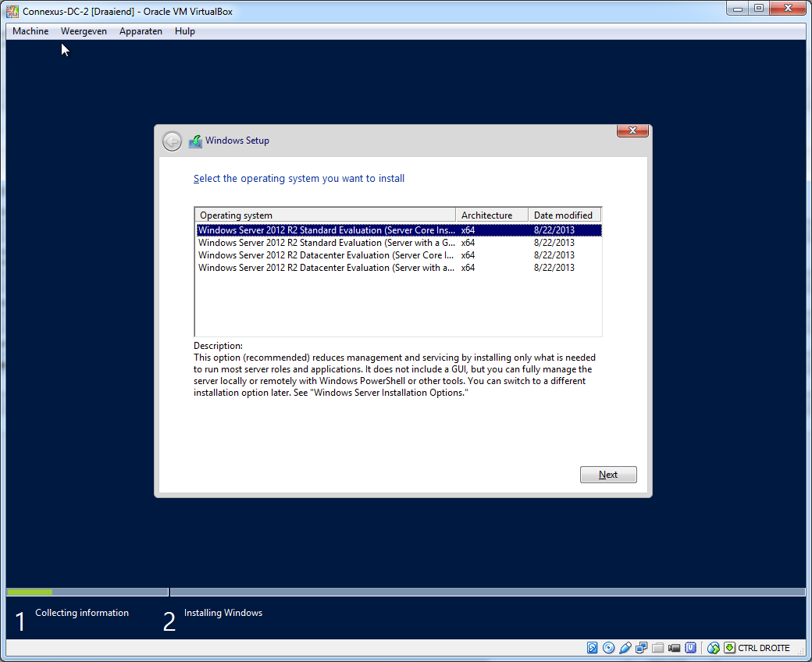812x662 pixels.
Task: Open the Hulp menu
Action: click(185, 31)
